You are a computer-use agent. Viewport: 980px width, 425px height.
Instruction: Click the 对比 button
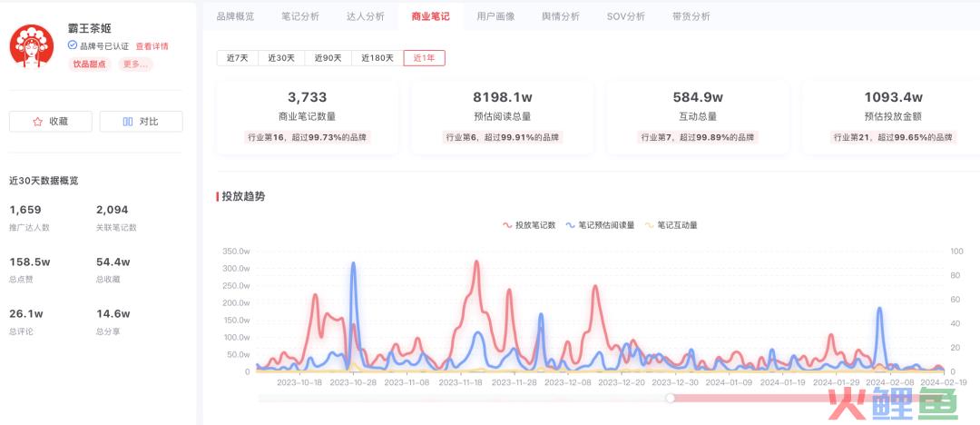(x=142, y=122)
